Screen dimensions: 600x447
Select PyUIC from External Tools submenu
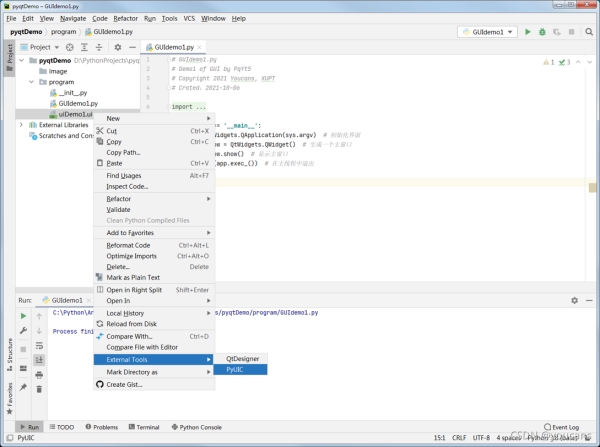click(236, 369)
